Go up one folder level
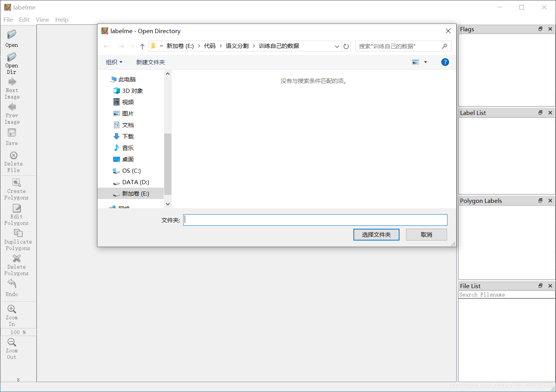The height and width of the screenshot is (392, 556). point(142,46)
